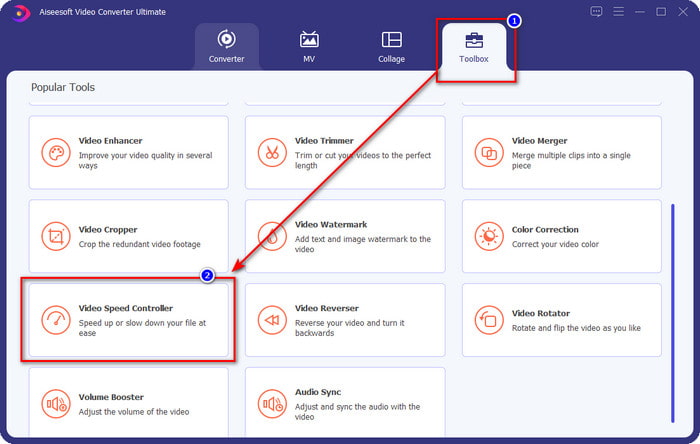
Task: Click the Volume Booster speaker icon
Action: coord(56,404)
